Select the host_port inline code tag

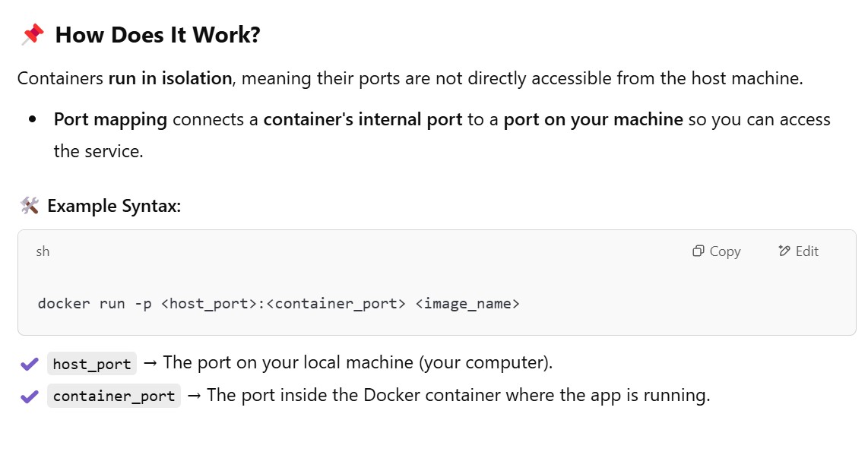click(x=92, y=364)
